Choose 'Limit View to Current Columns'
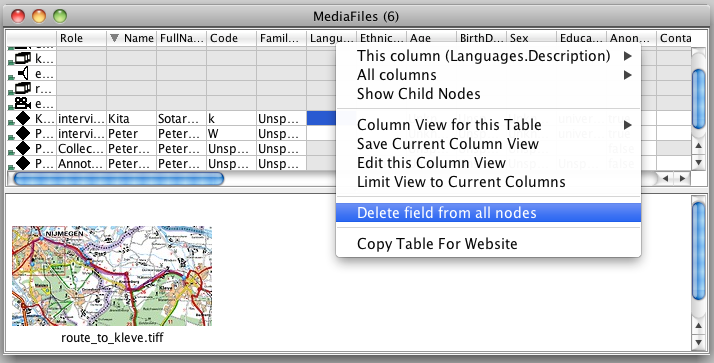The height and width of the screenshot is (363, 714). tap(488, 182)
